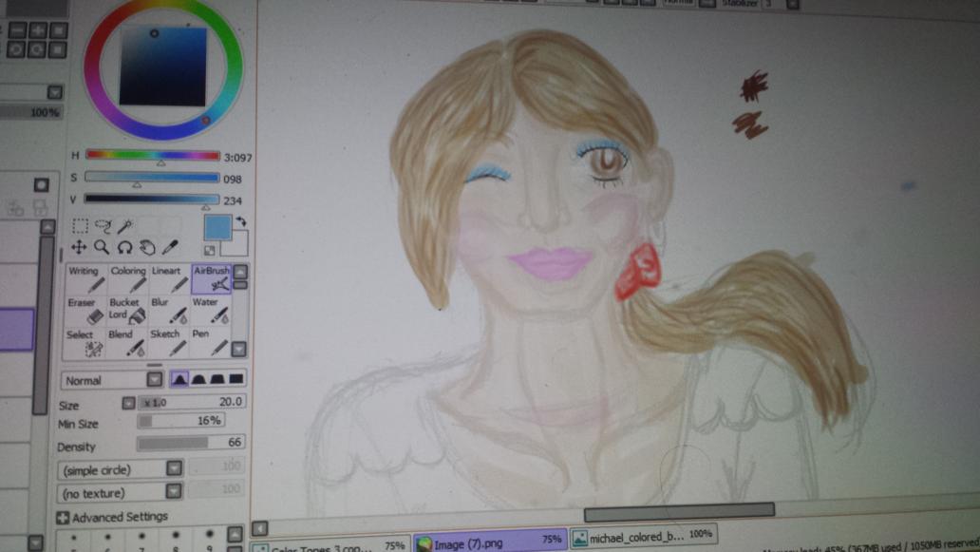The height and width of the screenshot is (552, 980).
Task: Click the foreground blue color swatch
Action: click(217, 228)
